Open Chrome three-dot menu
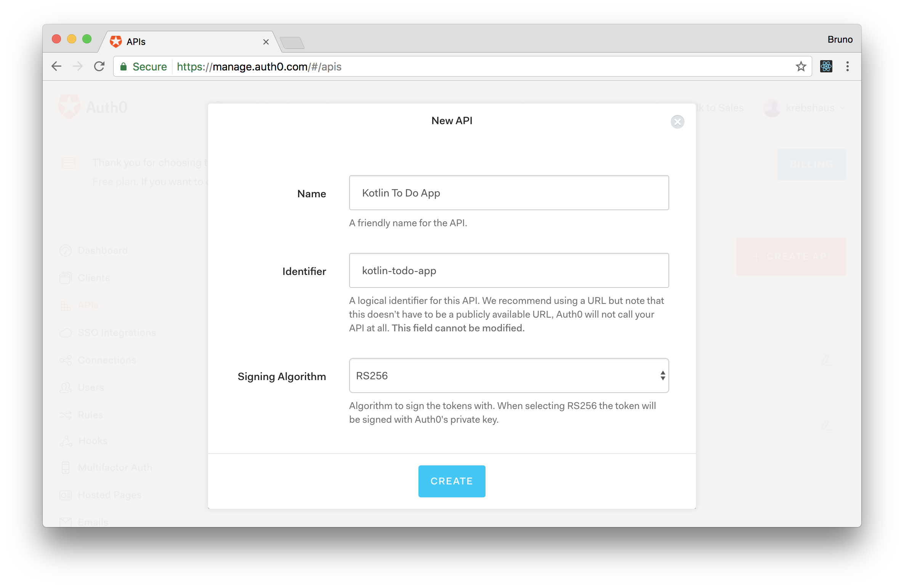The image size is (904, 588). point(847,67)
